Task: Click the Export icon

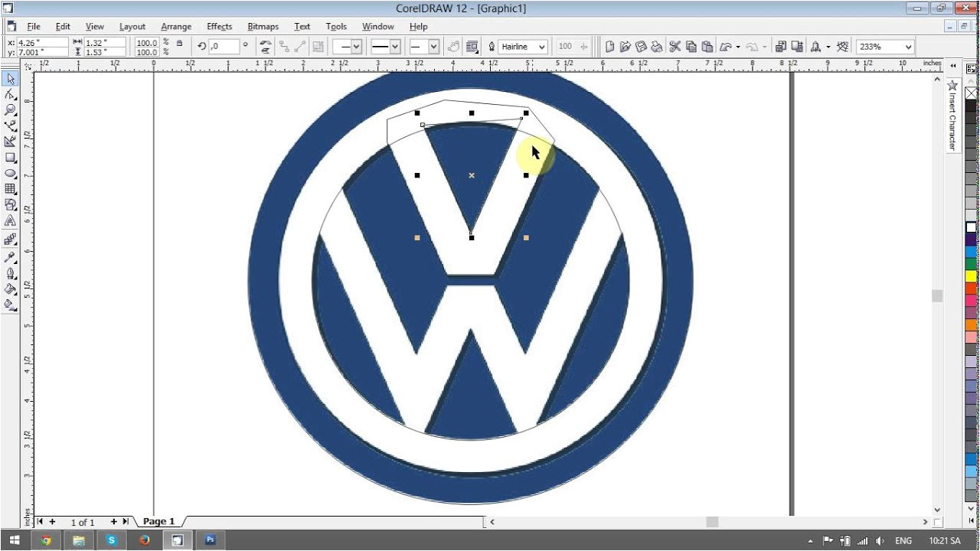Action: click(796, 47)
